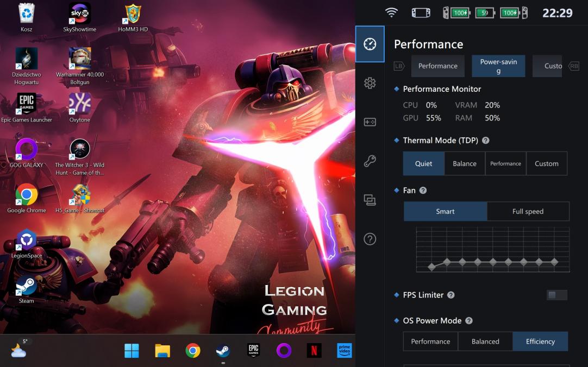Select Quiet thermal mode
The width and height of the screenshot is (588, 367).
(x=424, y=163)
